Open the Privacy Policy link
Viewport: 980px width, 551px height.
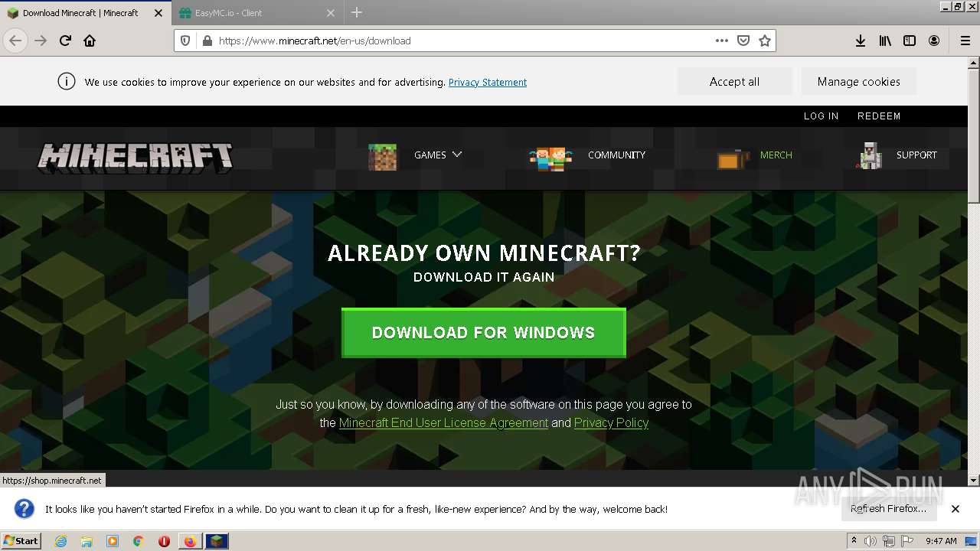click(x=611, y=422)
